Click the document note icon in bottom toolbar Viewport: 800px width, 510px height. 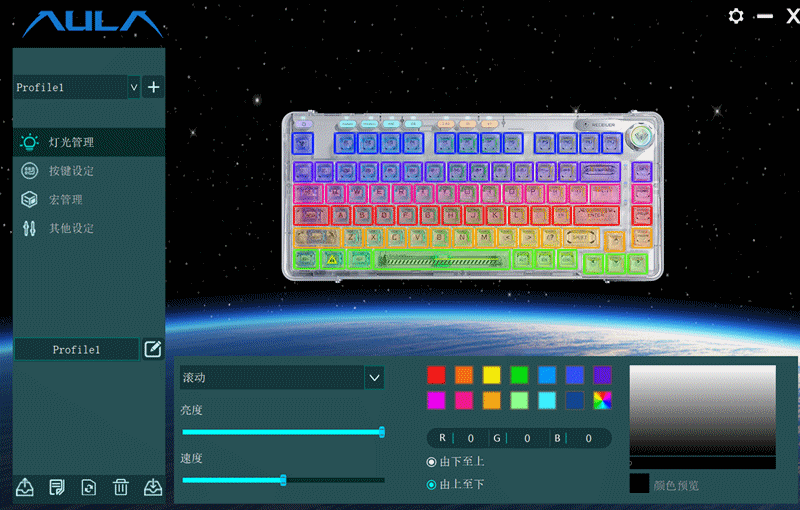pos(57,487)
